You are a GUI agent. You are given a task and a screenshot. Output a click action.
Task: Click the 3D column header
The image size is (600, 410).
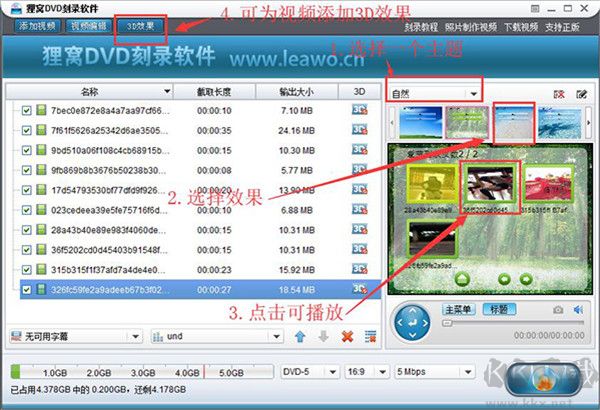click(x=359, y=91)
